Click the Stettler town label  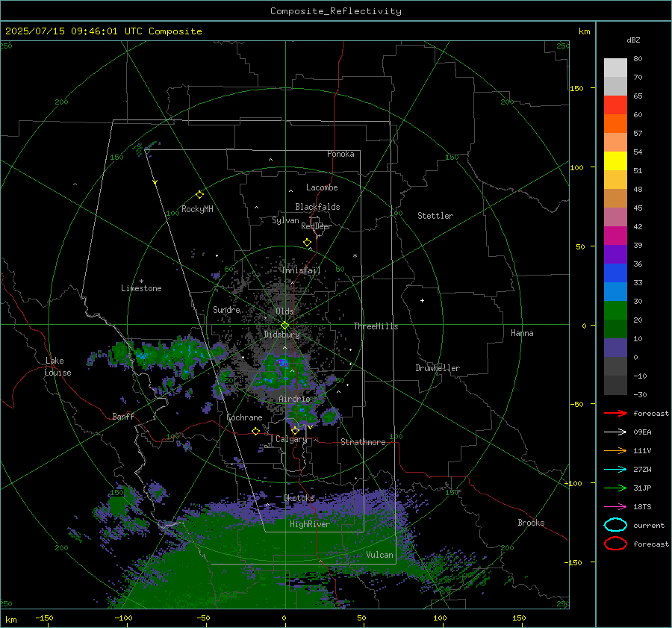(x=435, y=216)
